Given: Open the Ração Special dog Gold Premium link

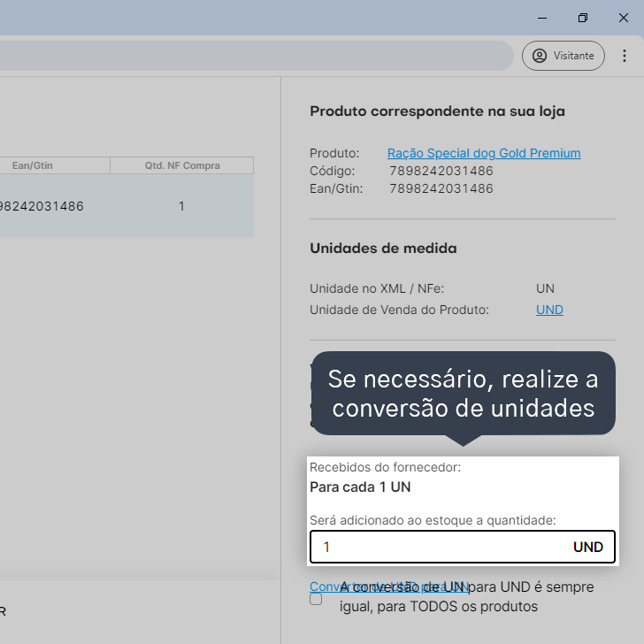Looking at the screenshot, I should point(484,153).
